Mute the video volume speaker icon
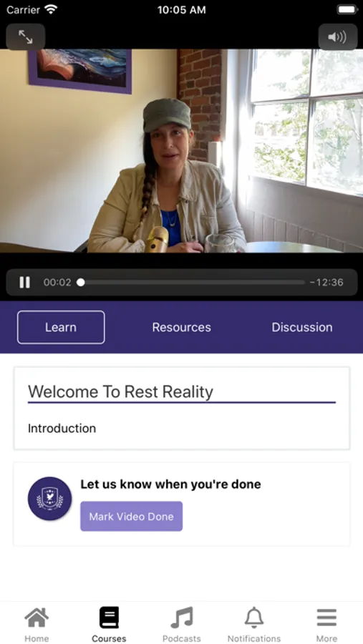This screenshot has height=644, width=363. point(337,37)
